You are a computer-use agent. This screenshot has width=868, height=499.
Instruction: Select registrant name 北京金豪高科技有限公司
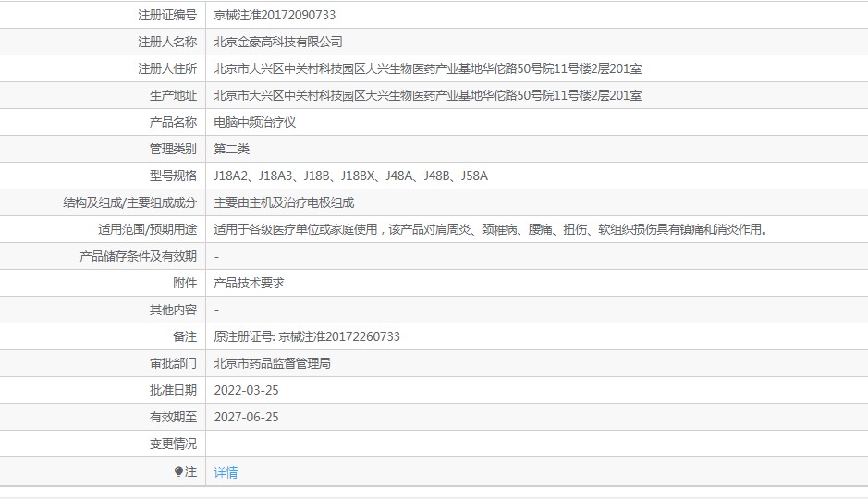[x=278, y=42]
